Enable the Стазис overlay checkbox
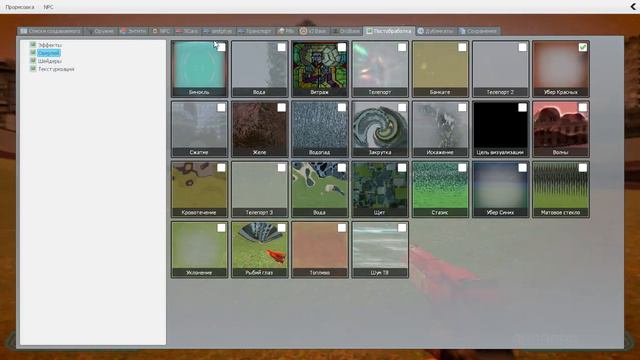Viewport: 640px width, 360px height. click(462, 168)
